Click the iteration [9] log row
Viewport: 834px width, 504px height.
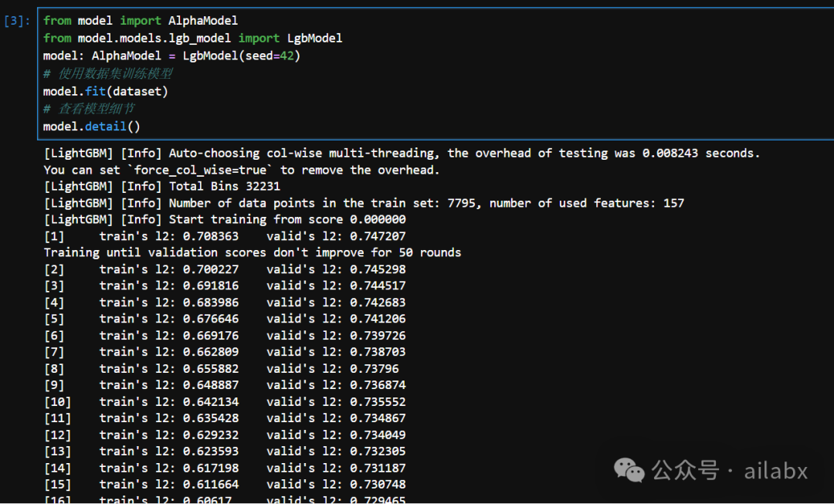(x=225, y=385)
